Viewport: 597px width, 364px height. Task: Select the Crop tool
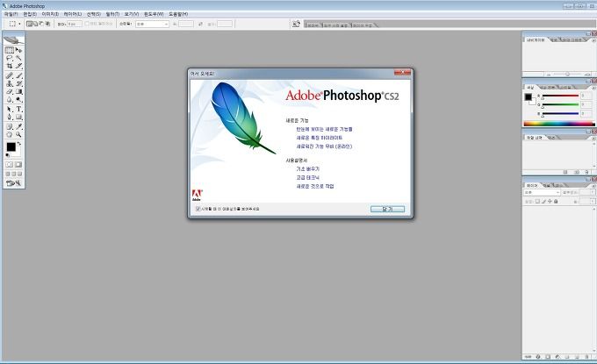click(9, 66)
